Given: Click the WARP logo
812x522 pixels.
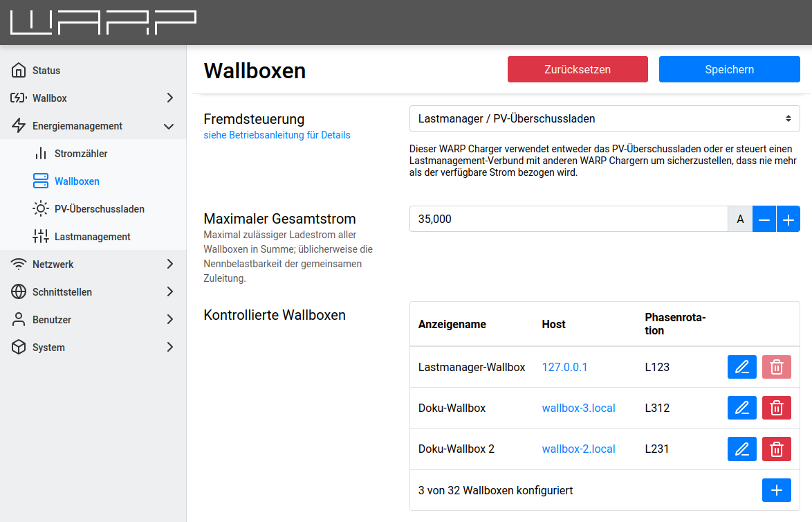Looking at the screenshot, I should [103, 23].
